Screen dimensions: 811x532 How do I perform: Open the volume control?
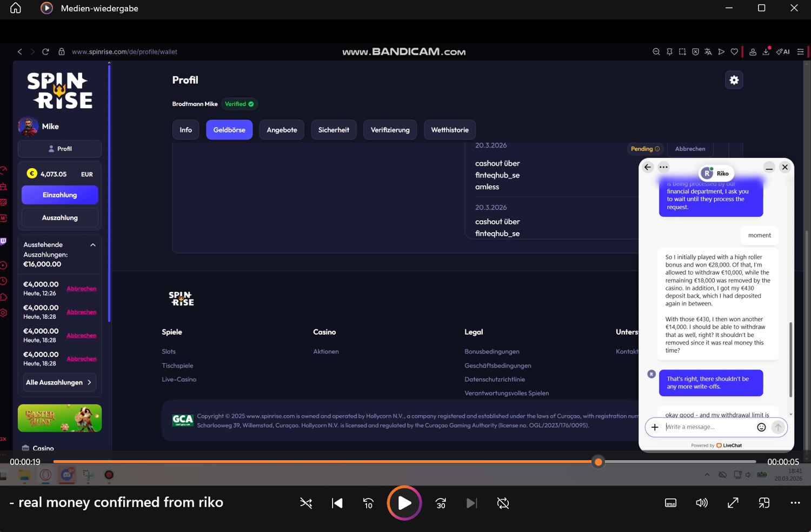tap(702, 503)
